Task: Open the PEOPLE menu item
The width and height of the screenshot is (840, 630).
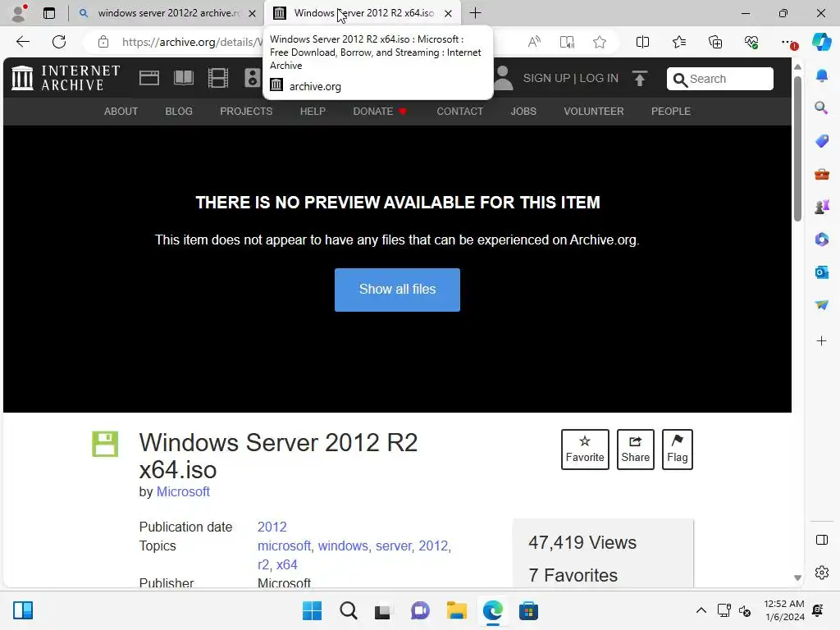Action: point(671,112)
